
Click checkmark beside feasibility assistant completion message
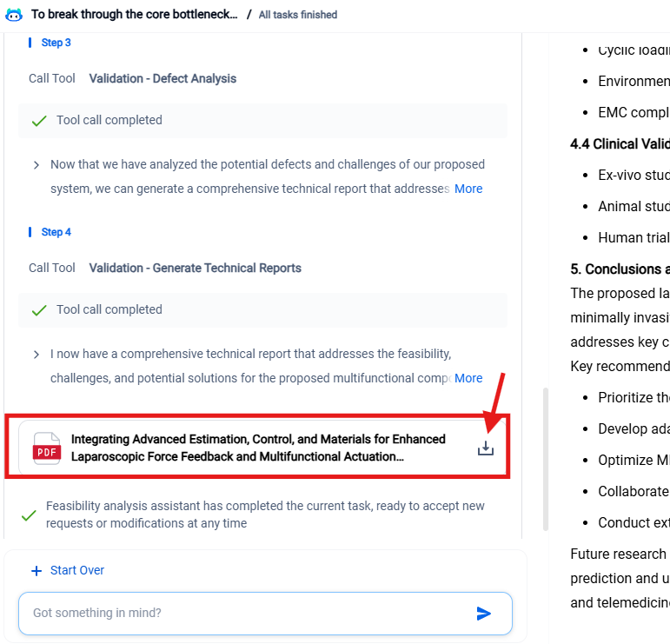tap(29, 515)
